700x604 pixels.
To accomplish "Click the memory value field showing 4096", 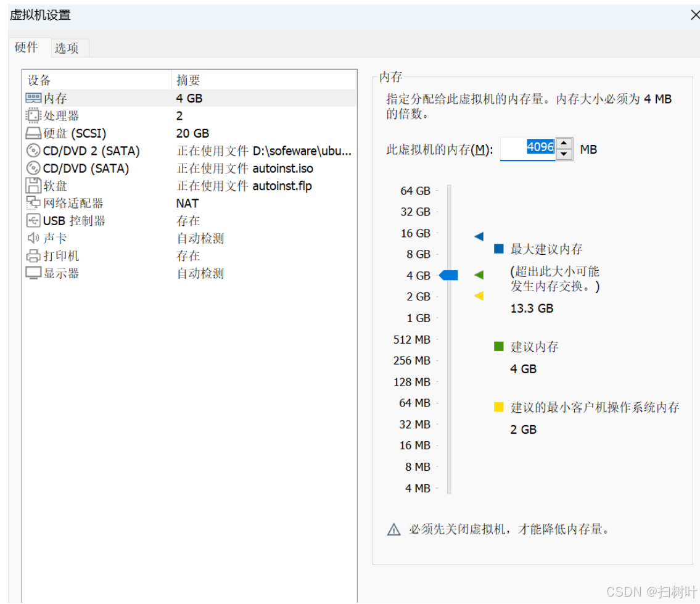I will (528, 149).
